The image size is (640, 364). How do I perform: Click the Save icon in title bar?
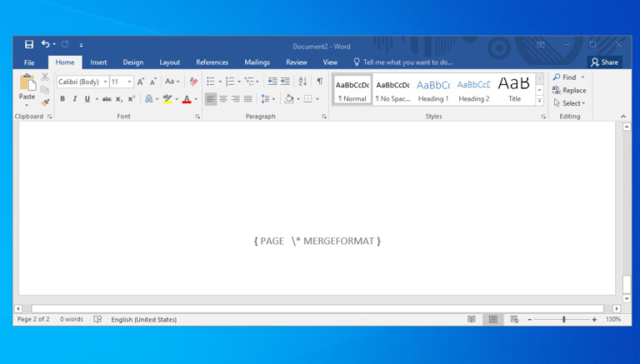click(x=29, y=44)
